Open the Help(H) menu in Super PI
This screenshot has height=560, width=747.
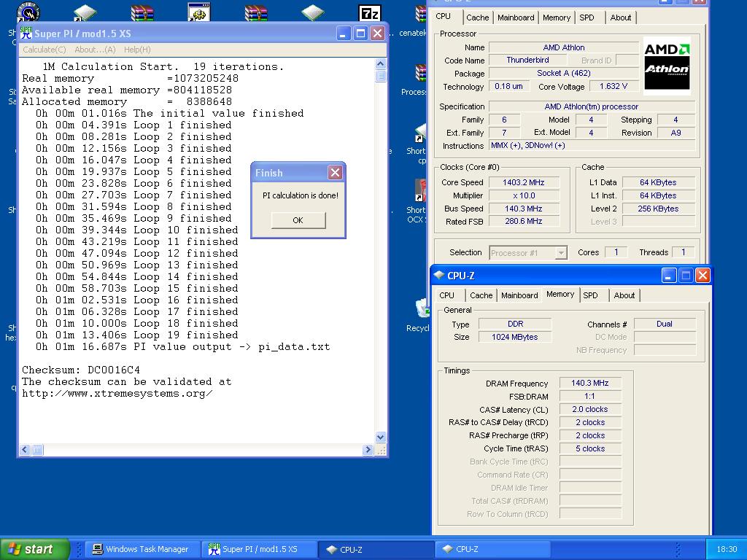click(x=137, y=50)
